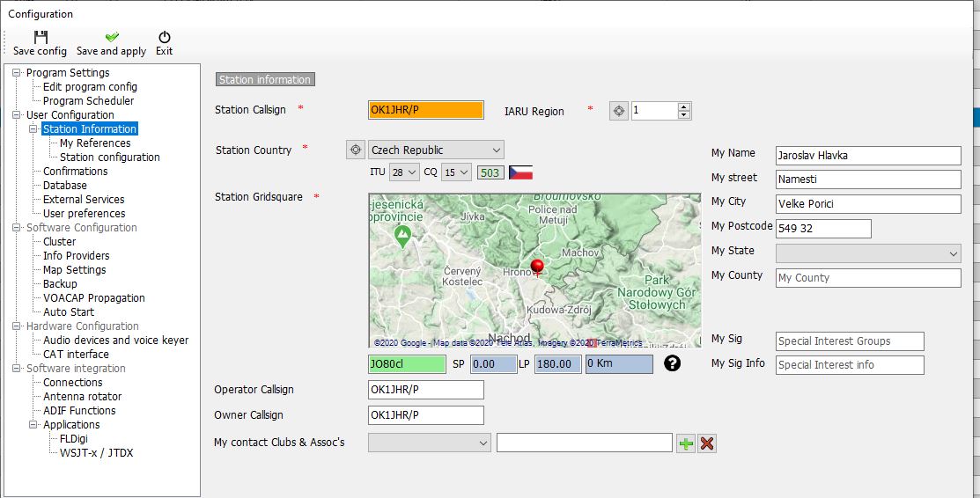Click the green mountain marker on map
This screenshot has height=498, width=980.
coord(403,236)
